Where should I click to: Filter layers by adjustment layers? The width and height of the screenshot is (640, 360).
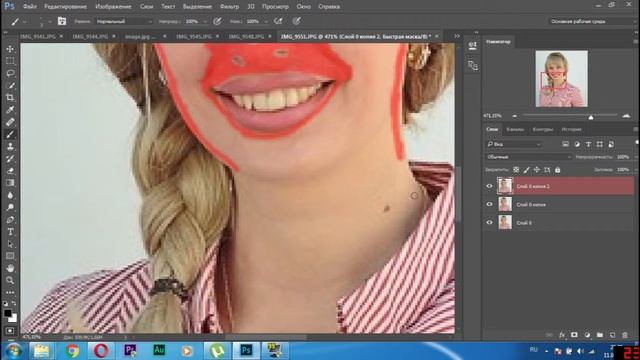pos(577,144)
